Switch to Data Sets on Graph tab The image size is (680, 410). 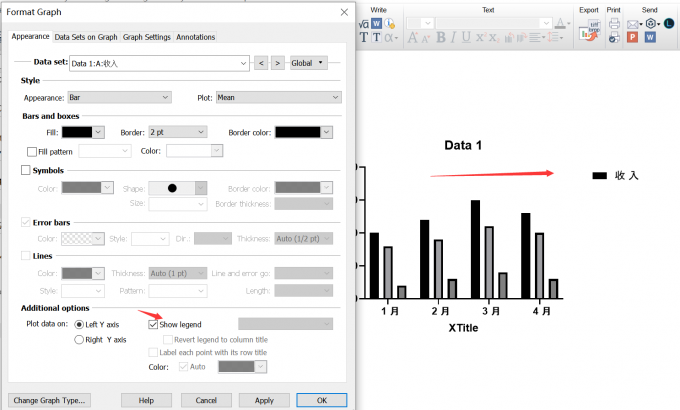pos(86,37)
